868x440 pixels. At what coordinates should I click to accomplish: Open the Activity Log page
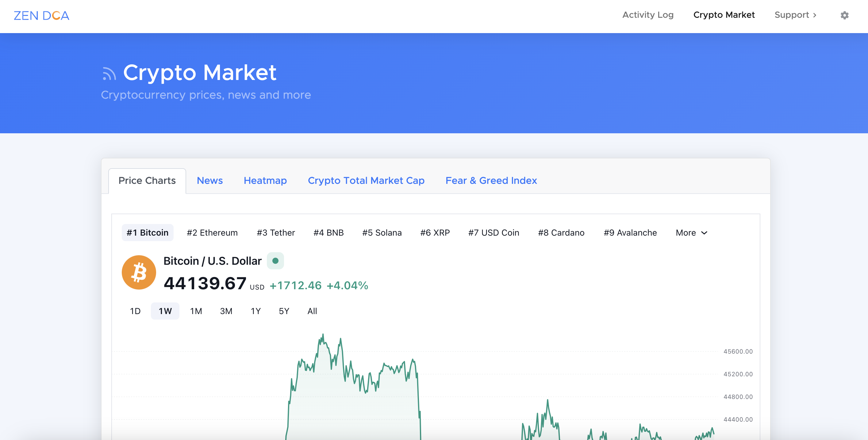(648, 15)
